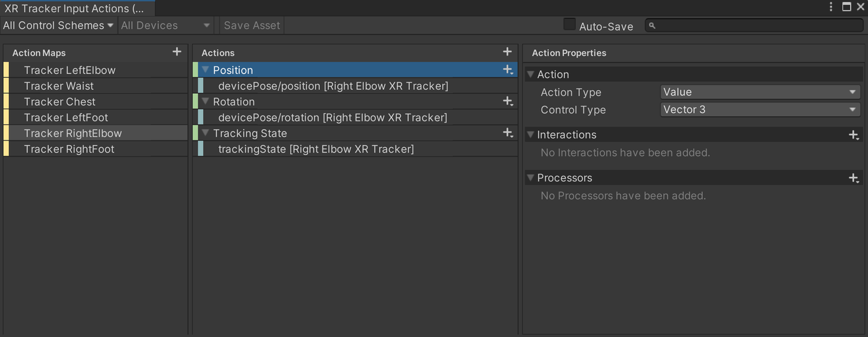Collapse the Rotation action triangle
Viewport: 868px width, 337px height.
pyautogui.click(x=206, y=101)
